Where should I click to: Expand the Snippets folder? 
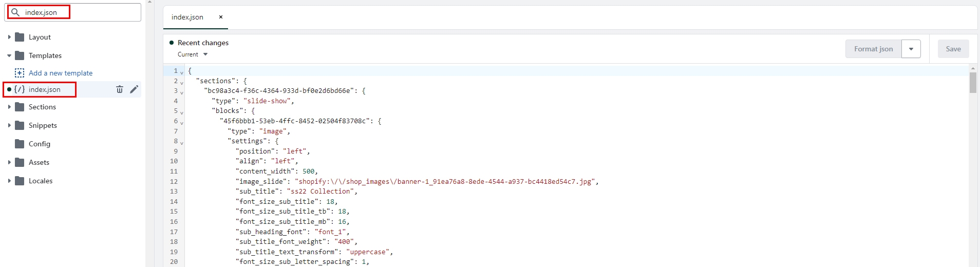(x=9, y=125)
